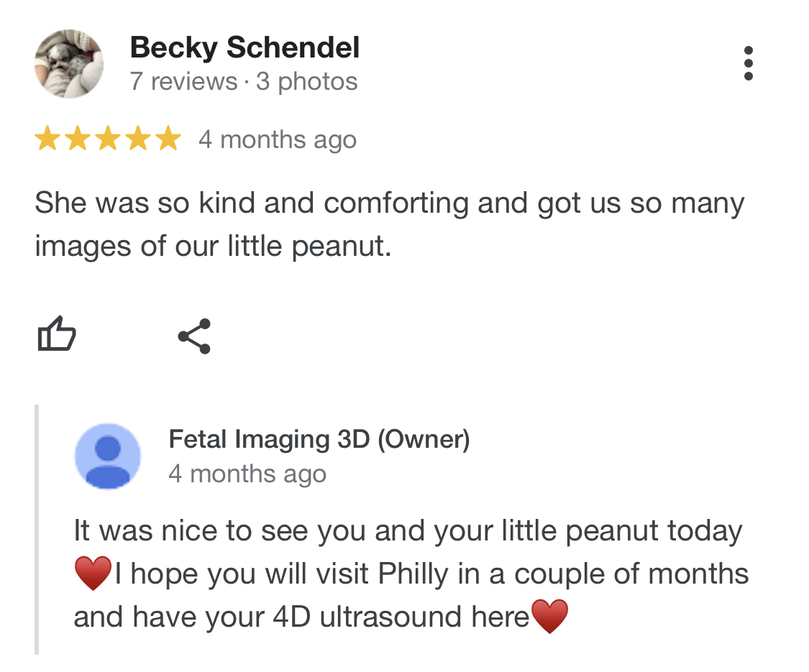The height and width of the screenshot is (672, 809).
Task: Click the owner's blue default avatar icon
Action: [108, 456]
